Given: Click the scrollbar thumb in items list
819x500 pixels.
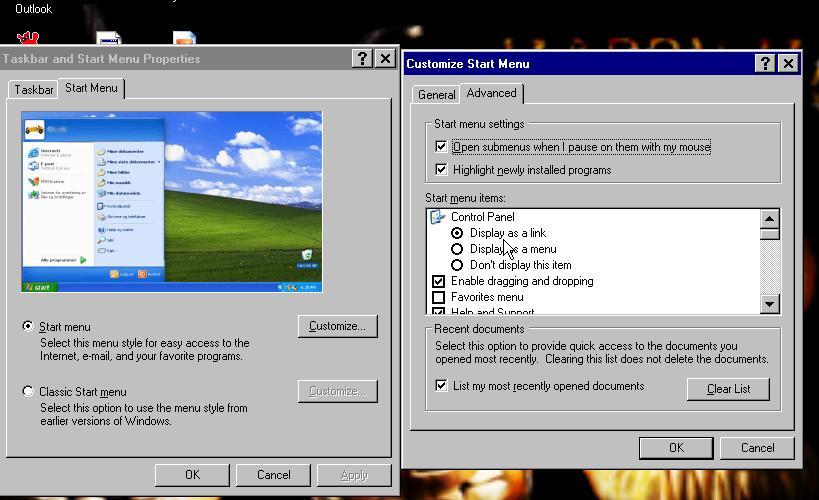Looking at the screenshot, I should (x=769, y=234).
